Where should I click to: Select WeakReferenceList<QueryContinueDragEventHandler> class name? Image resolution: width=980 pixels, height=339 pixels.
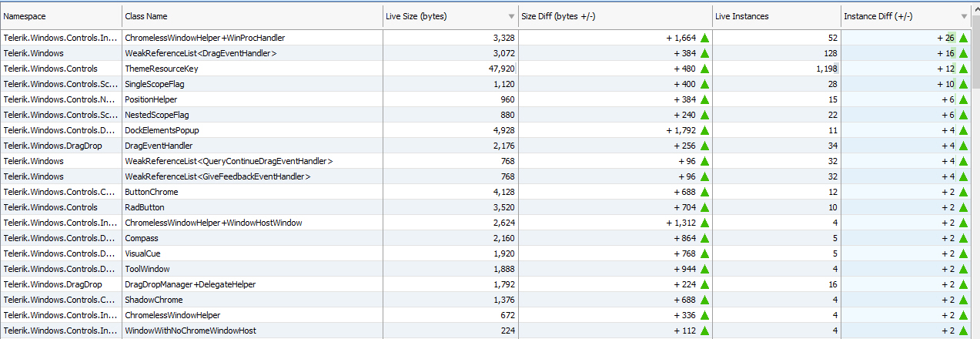(x=229, y=161)
